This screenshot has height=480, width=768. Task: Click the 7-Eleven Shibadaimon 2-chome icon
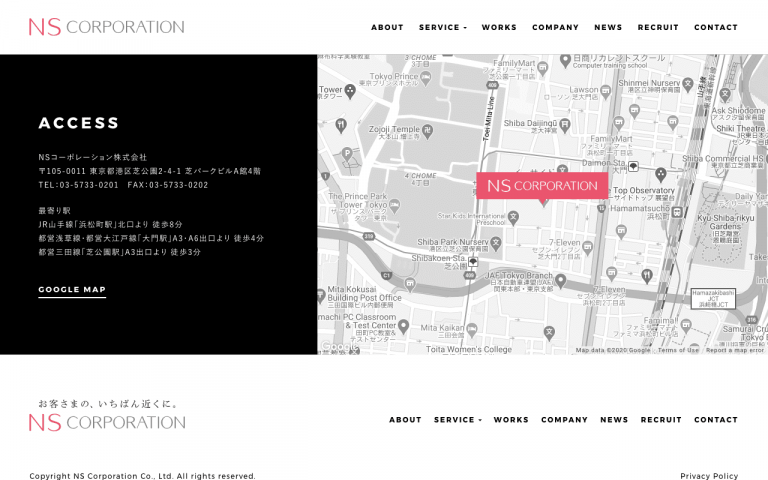pos(587,247)
